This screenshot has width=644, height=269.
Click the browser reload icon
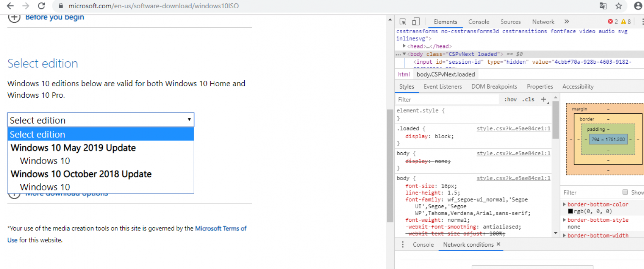(x=41, y=6)
